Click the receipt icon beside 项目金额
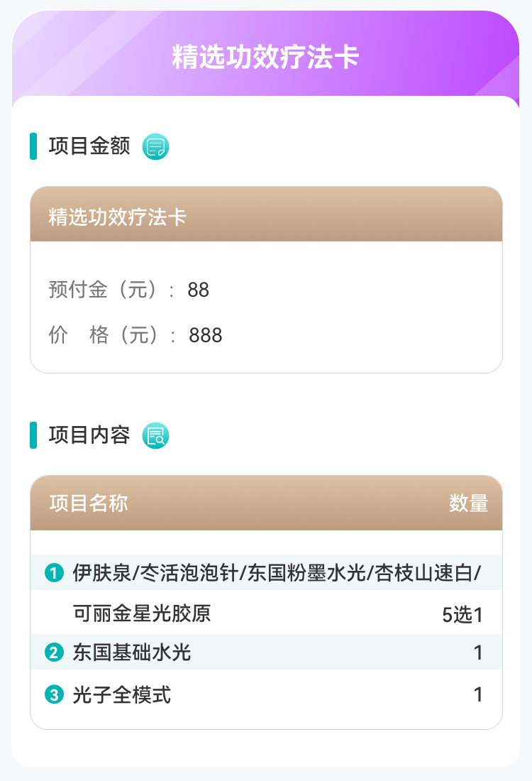532x781 pixels. click(156, 147)
